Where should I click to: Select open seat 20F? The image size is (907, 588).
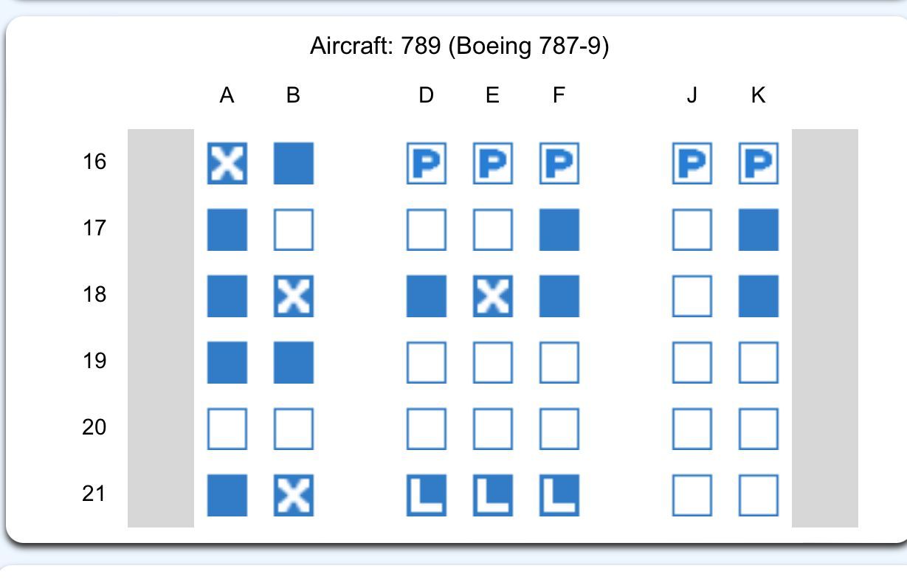coord(559,429)
